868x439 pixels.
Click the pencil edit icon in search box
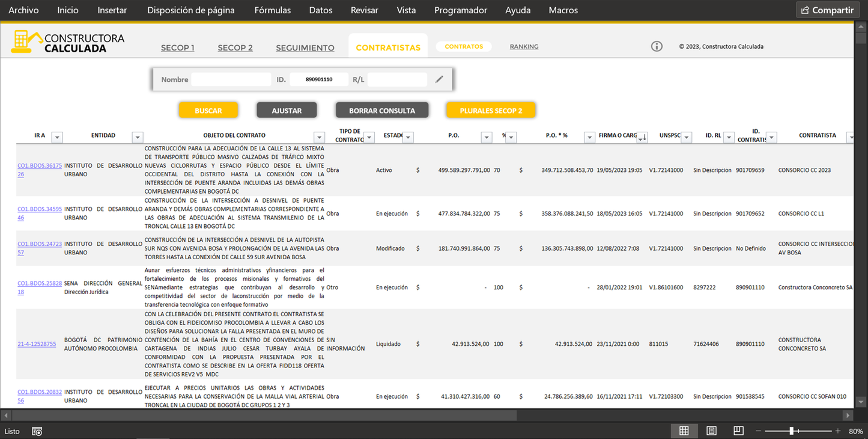pos(439,79)
